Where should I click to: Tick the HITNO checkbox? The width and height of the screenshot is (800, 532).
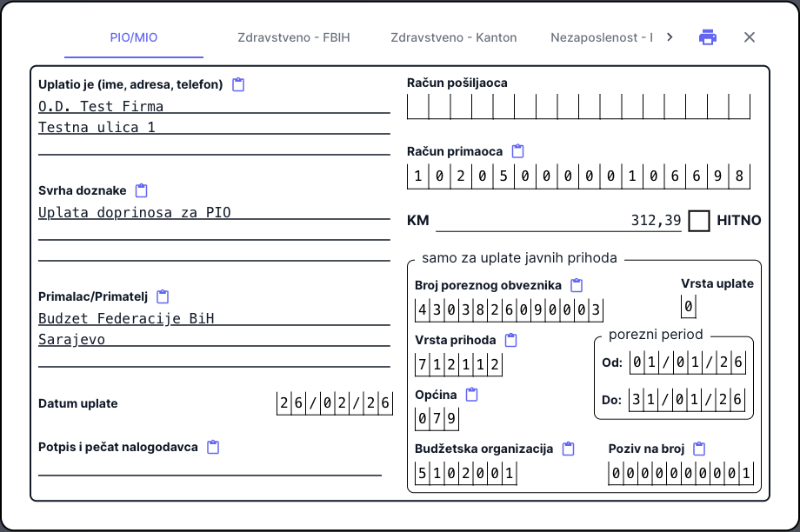[698, 221]
